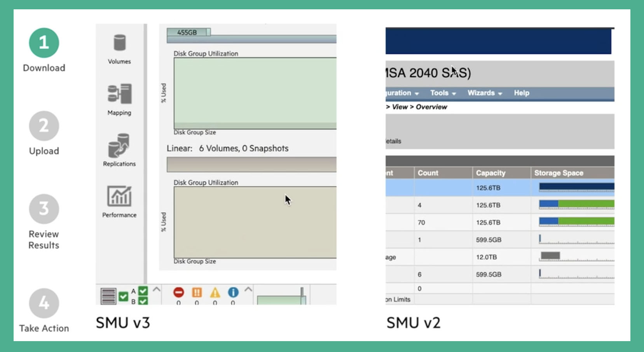Click the system enclosure icon in footer

pyautogui.click(x=108, y=296)
